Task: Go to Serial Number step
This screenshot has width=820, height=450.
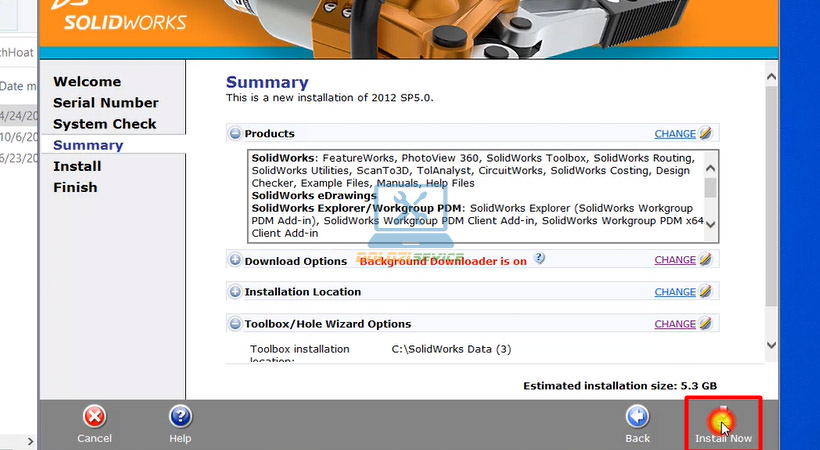Action: click(x=105, y=103)
